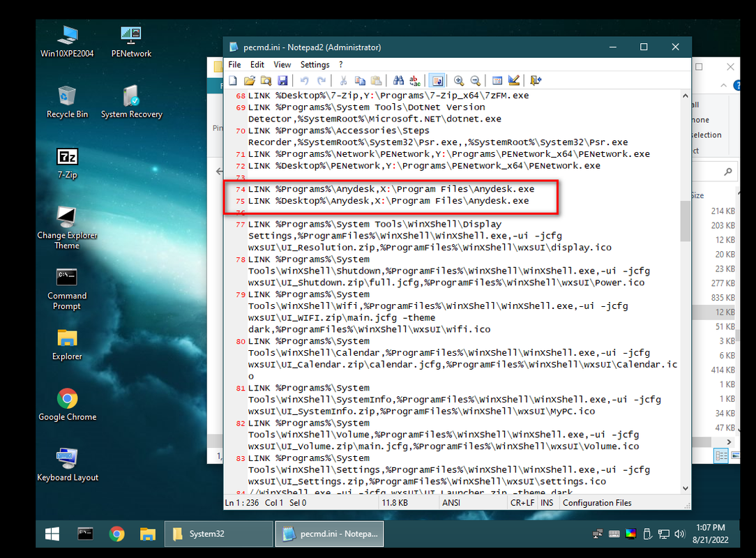The image size is (756, 558).
Task: Open Command Prompt from the taskbar
Action: coord(85,534)
